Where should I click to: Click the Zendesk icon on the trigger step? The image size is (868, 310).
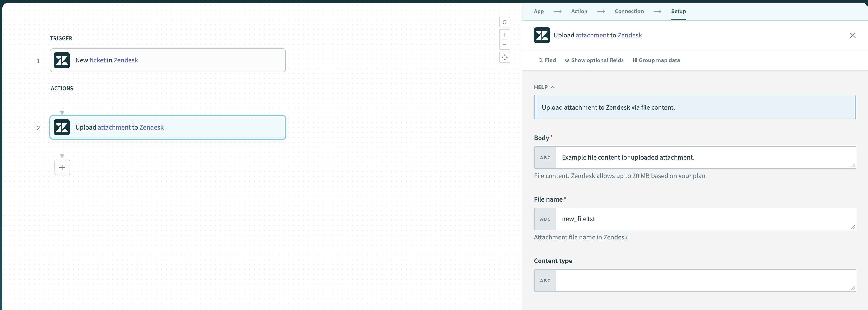pos(61,60)
